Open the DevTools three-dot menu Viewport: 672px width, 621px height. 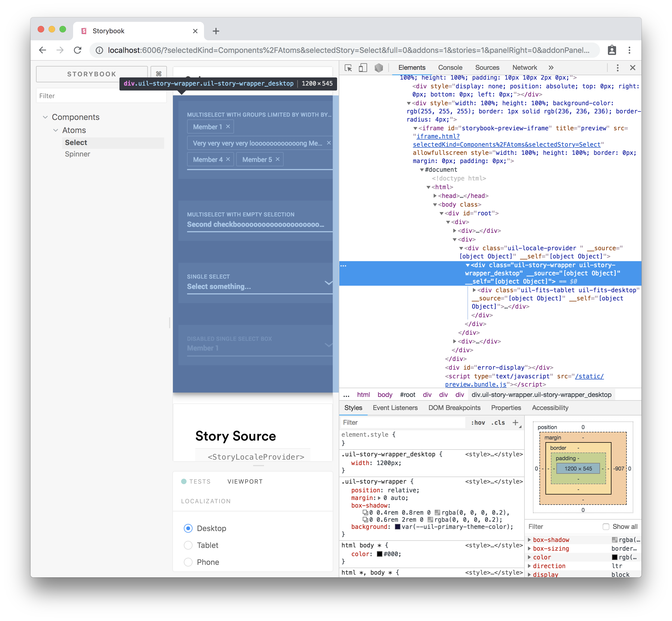tap(617, 68)
